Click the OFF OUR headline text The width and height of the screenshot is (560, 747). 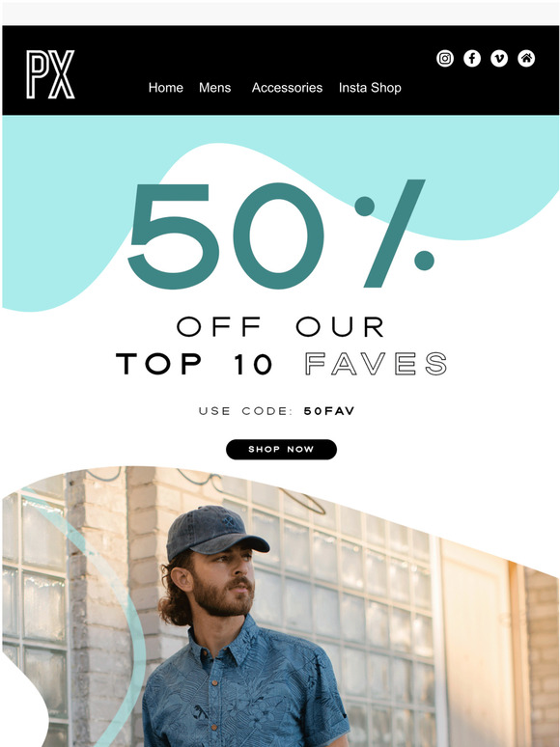coord(280,327)
